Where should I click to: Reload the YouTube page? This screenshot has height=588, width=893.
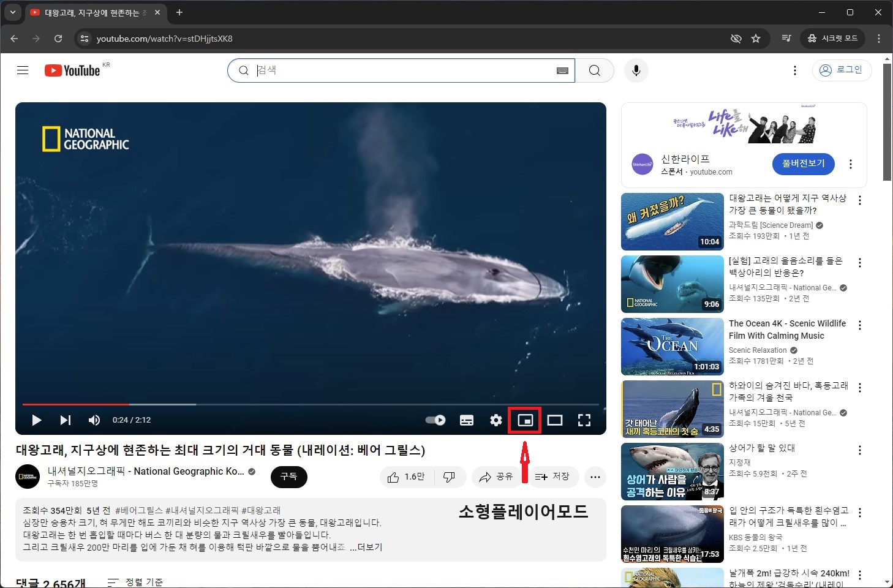[x=58, y=39]
